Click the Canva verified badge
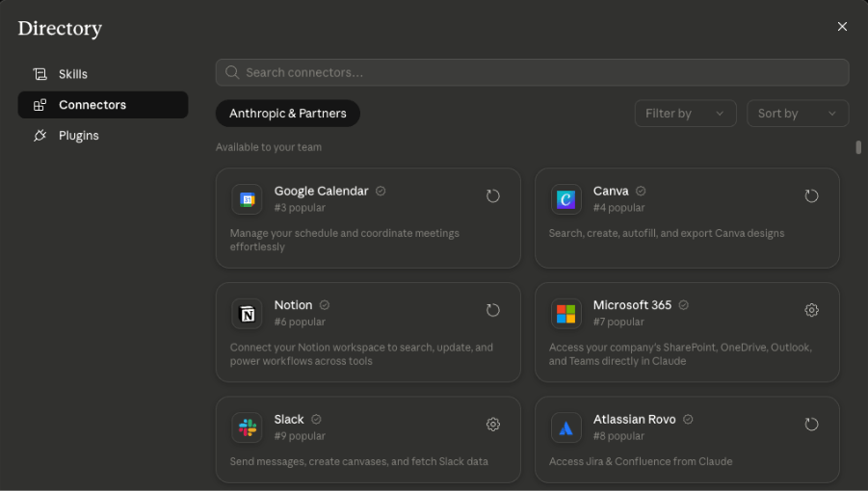 [x=641, y=191]
